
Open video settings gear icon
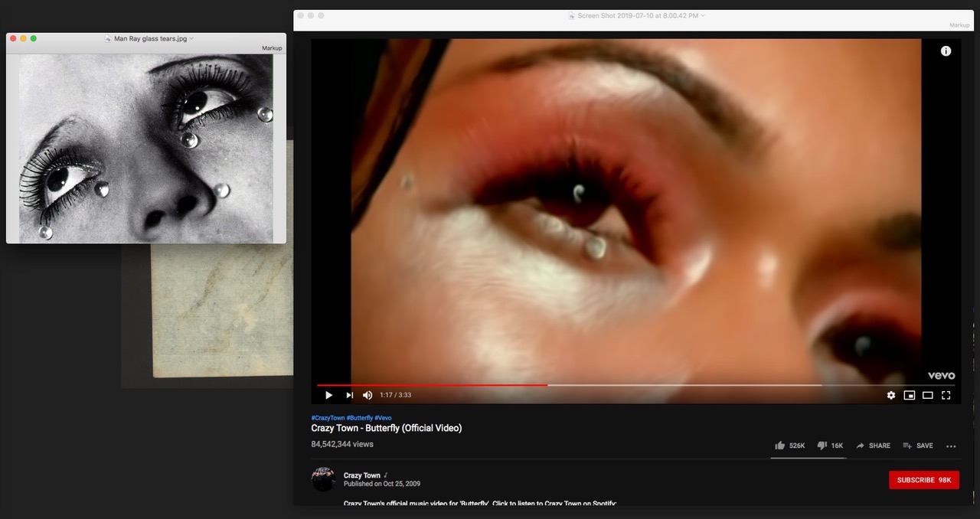tap(891, 395)
